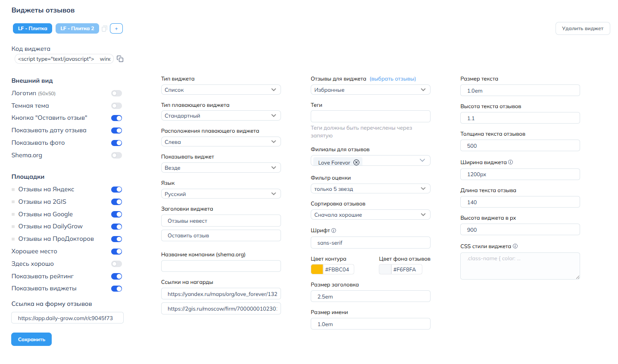Select the LF - Плитка tab
The height and width of the screenshot is (364, 618).
coord(32,28)
